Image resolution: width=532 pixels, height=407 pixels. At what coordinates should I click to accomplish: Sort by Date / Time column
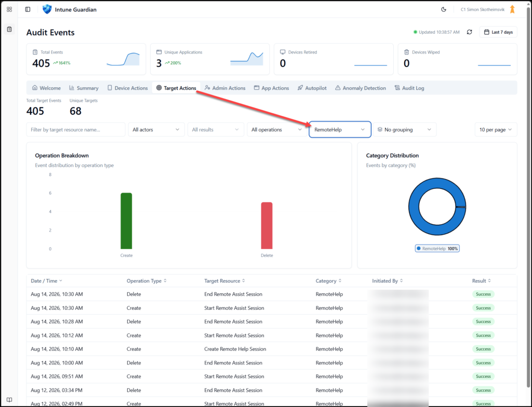46,281
